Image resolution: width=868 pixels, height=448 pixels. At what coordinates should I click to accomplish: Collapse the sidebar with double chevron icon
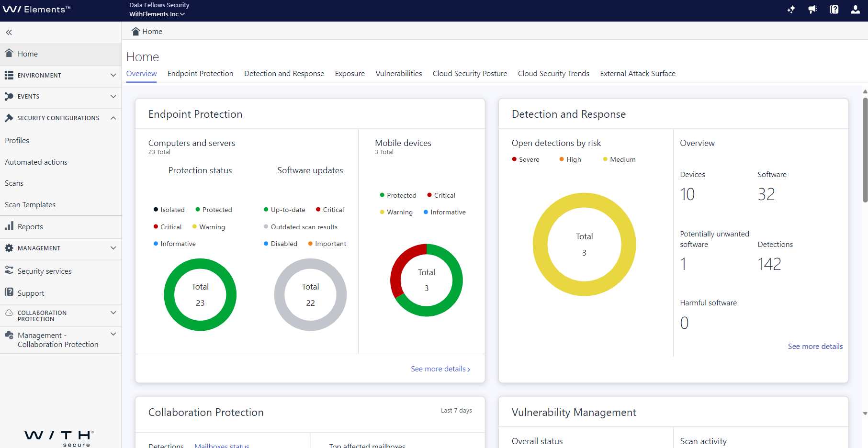click(x=9, y=33)
